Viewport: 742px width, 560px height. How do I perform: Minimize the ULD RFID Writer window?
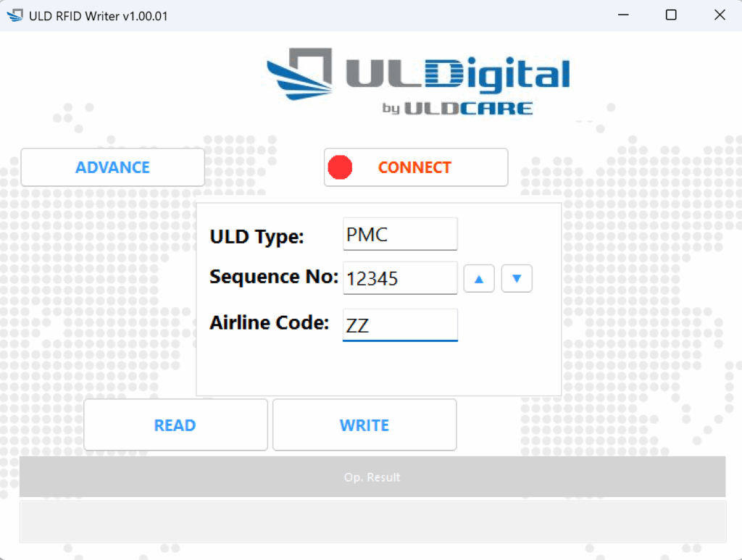622,15
